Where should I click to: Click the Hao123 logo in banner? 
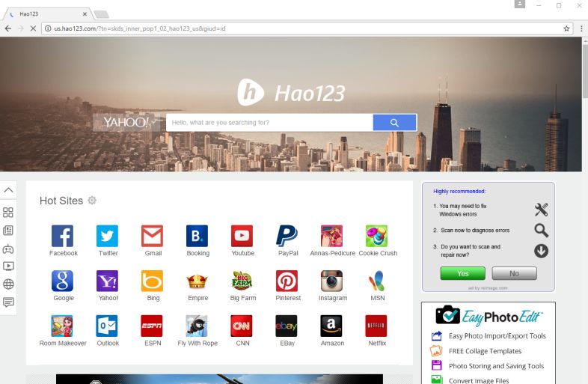pos(291,92)
